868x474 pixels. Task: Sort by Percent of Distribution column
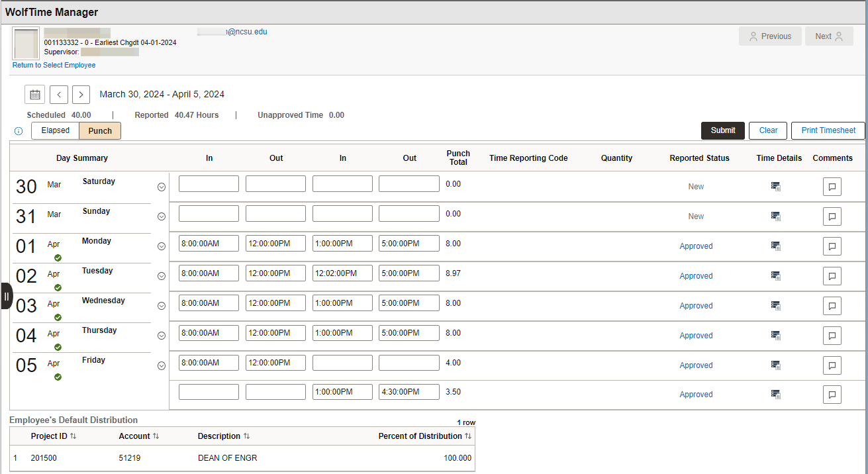pyautogui.click(x=425, y=436)
